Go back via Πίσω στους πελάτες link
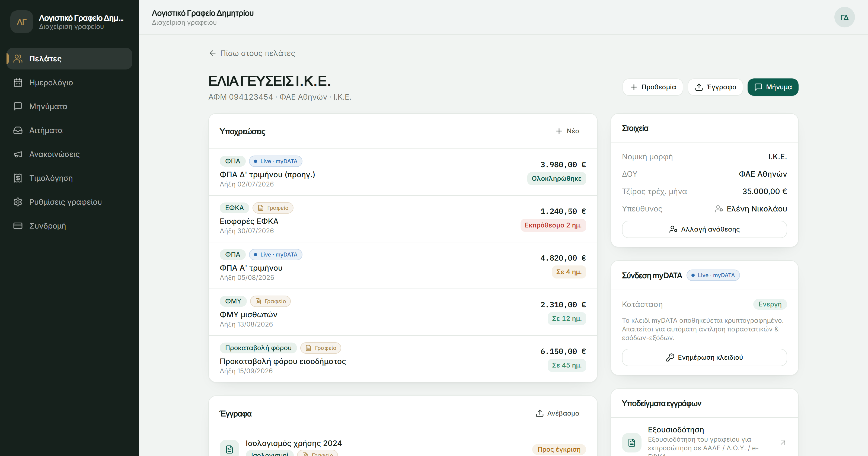 (252, 53)
